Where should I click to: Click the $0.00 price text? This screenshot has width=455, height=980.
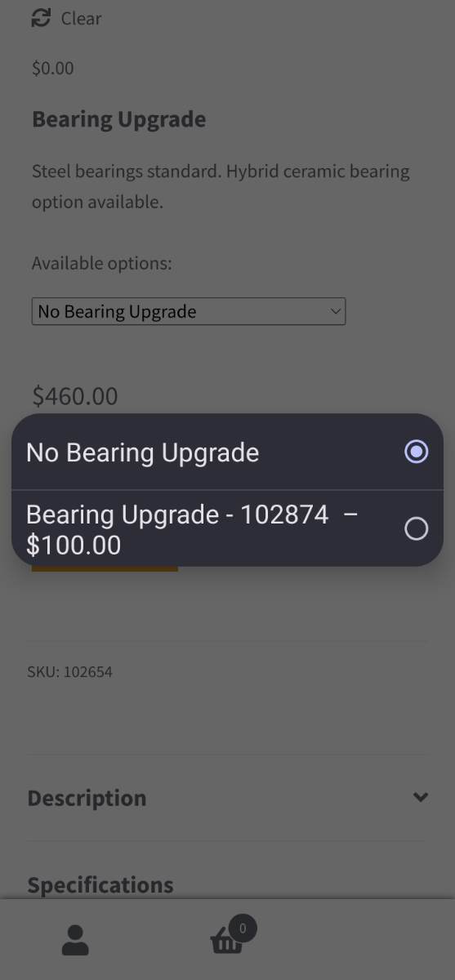pyautogui.click(x=53, y=68)
